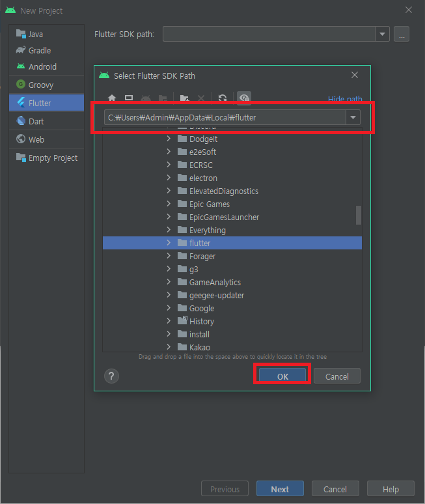Expand the EpicGamesLauncher folder
This screenshot has height=504, width=425.
click(x=169, y=217)
